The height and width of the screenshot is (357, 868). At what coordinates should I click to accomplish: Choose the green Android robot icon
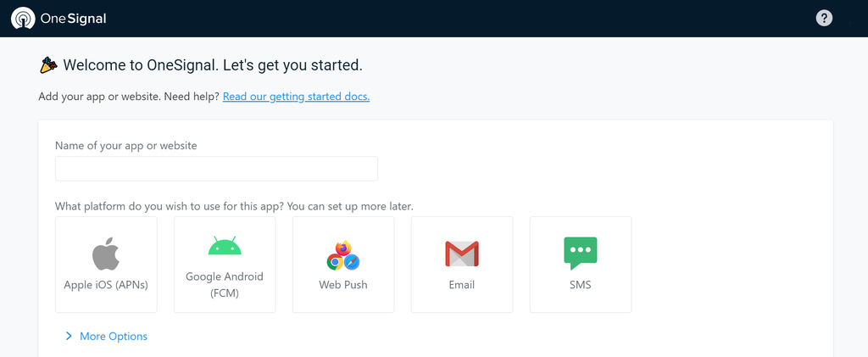click(225, 245)
